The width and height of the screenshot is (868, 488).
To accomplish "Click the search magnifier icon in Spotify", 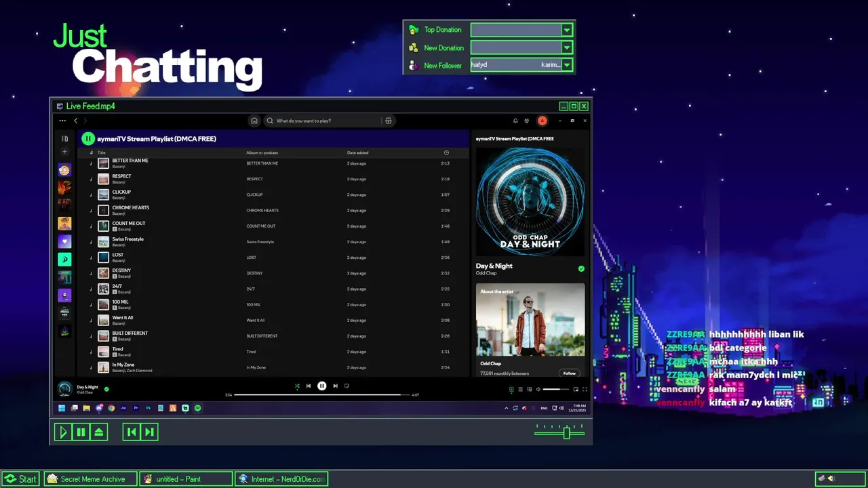I will pyautogui.click(x=270, y=121).
